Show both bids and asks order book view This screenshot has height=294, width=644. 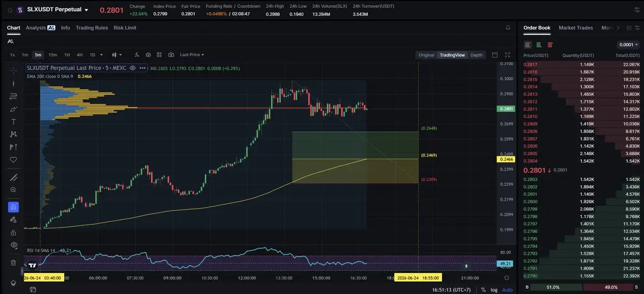(x=528, y=45)
